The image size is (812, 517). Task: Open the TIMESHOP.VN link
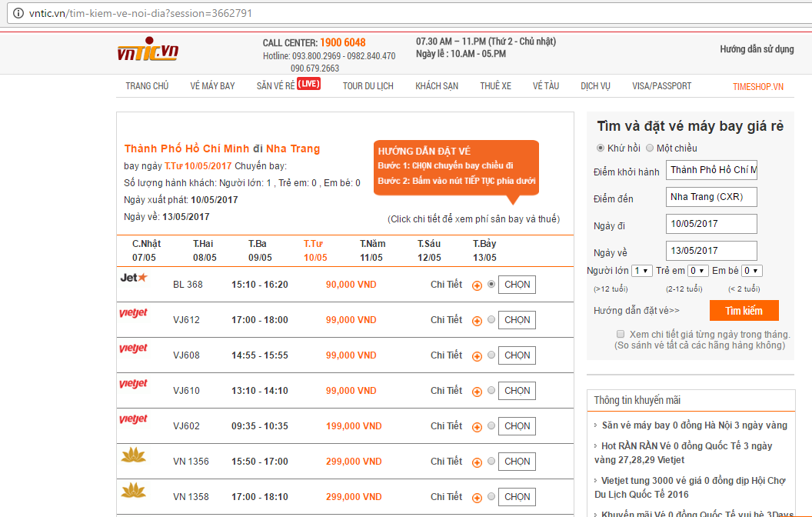pyautogui.click(x=758, y=86)
